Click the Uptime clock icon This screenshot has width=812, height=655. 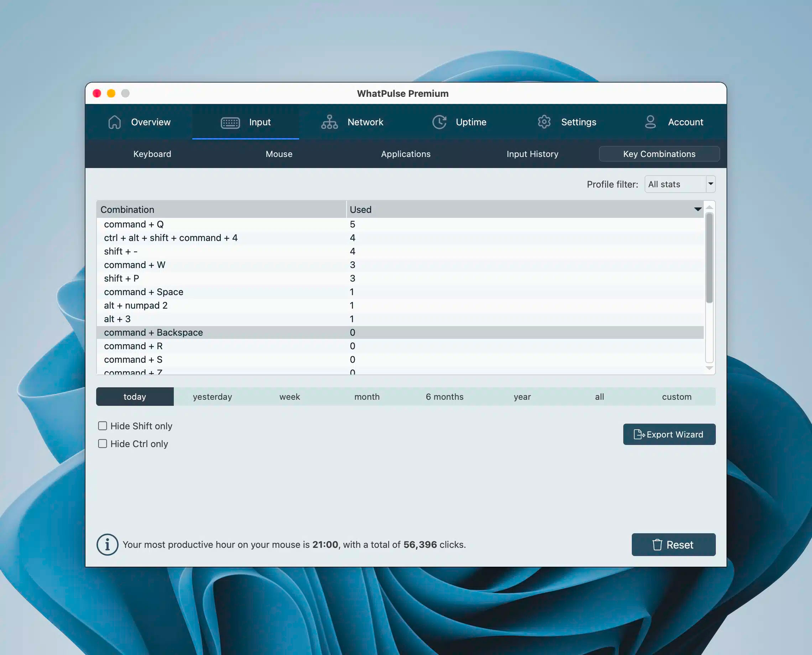click(x=439, y=122)
